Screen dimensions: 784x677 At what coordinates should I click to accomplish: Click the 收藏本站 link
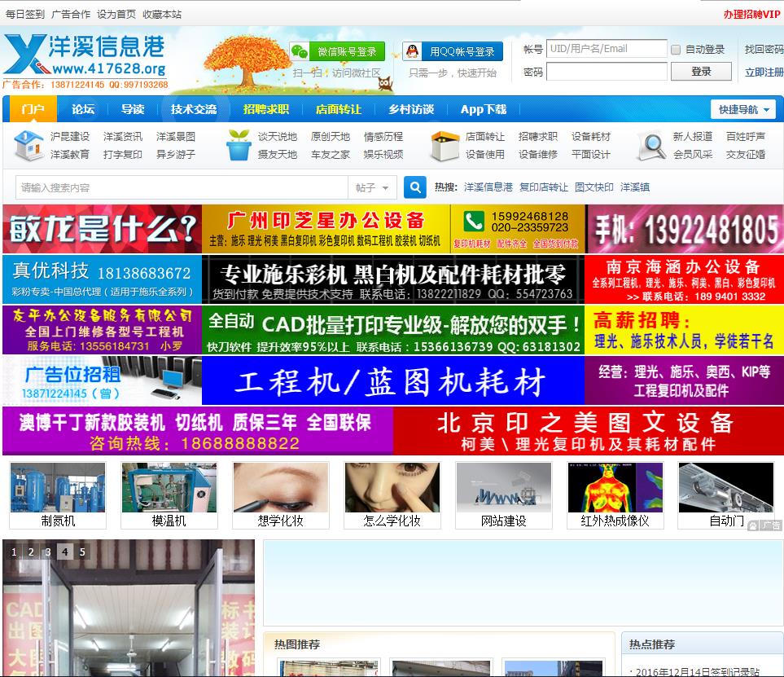click(x=162, y=14)
